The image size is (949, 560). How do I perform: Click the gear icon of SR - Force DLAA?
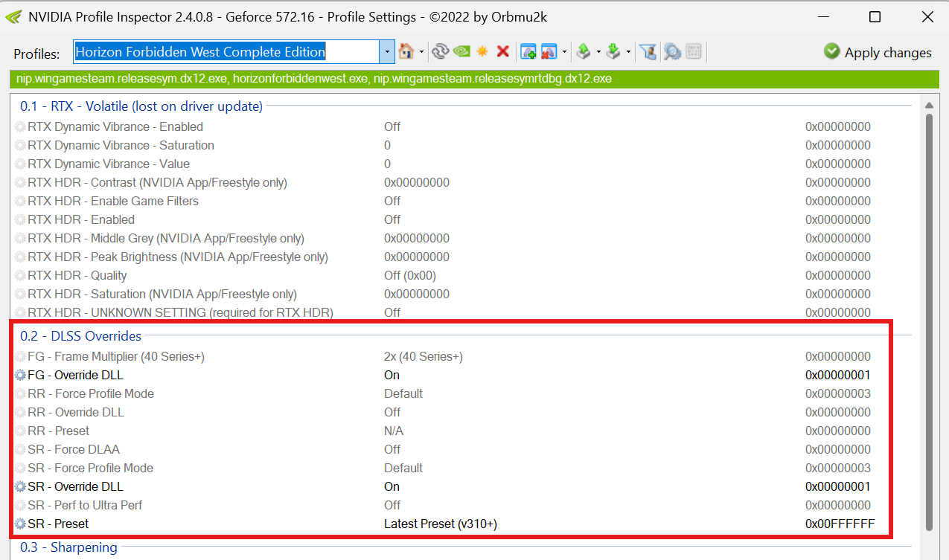tap(20, 450)
